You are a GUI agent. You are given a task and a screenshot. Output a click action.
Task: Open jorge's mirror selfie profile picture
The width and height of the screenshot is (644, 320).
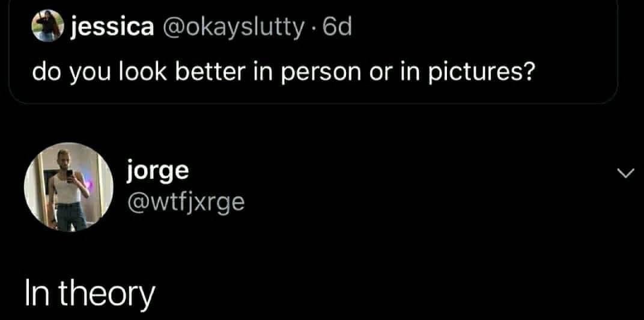69,187
